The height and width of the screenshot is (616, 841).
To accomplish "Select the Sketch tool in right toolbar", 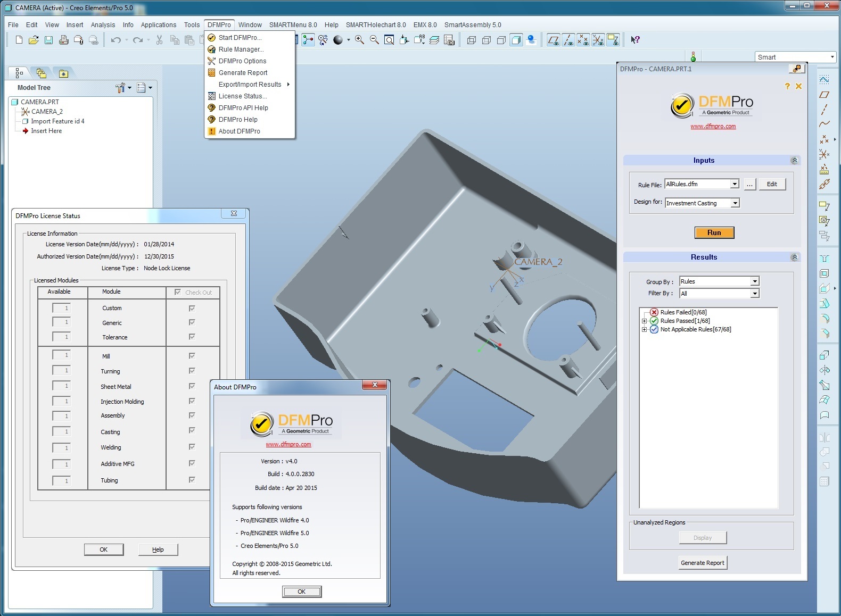I will [x=824, y=80].
